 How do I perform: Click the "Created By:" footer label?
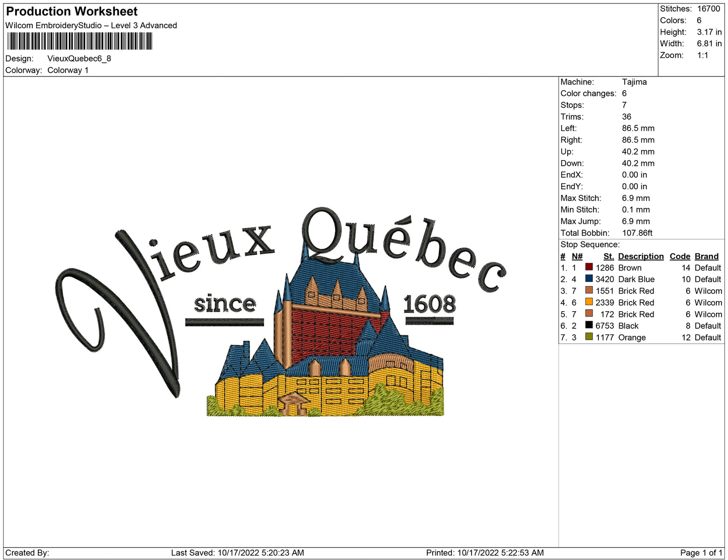point(27,552)
